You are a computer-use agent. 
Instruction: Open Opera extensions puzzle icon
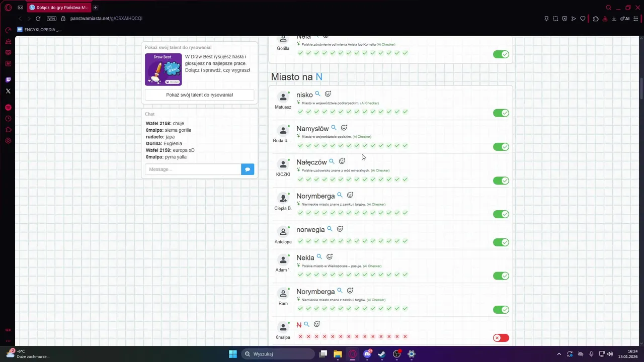[x=596, y=19]
